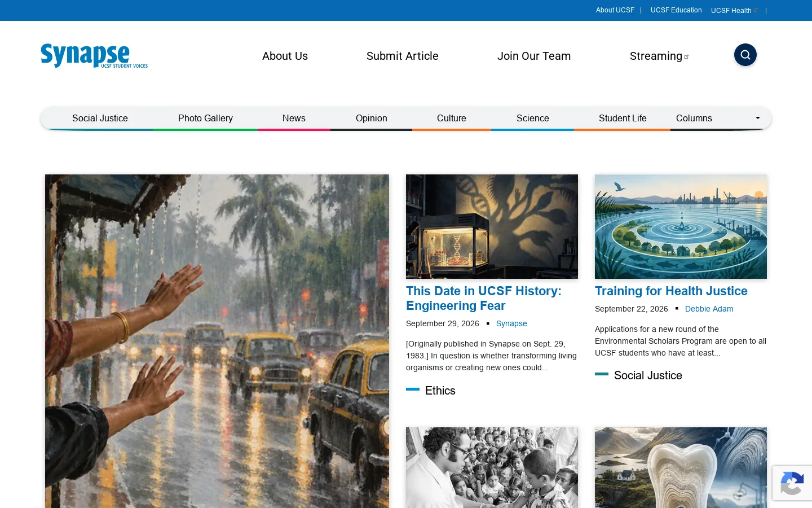Image resolution: width=812 pixels, height=508 pixels.
Task: Visit the Join Our Team page
Action: click(534, 56)
